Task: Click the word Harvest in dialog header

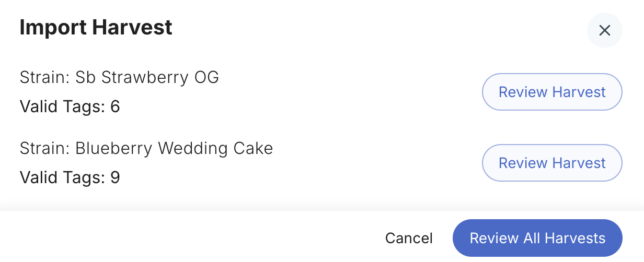Action: (133, 27)
